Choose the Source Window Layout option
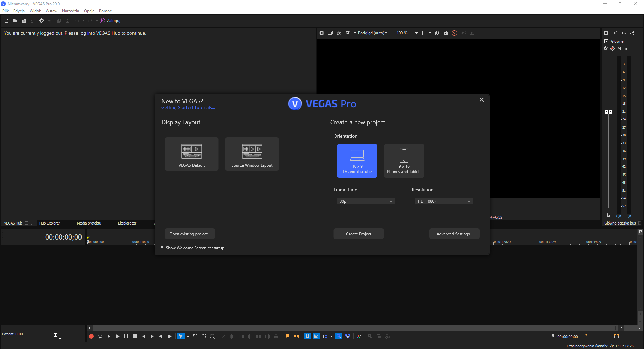 [x=252, y=154]
